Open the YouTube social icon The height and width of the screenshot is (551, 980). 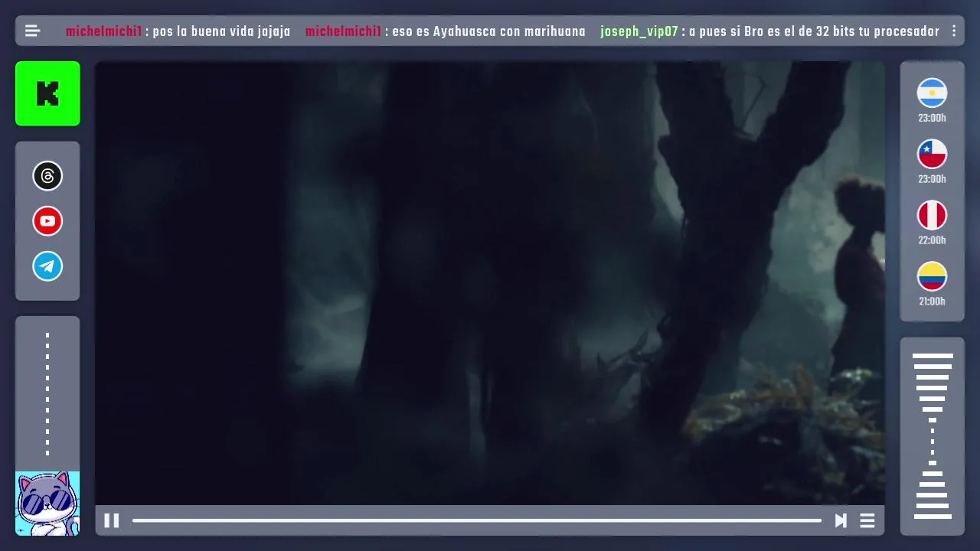pyautogui.click(x=47, y=221)
